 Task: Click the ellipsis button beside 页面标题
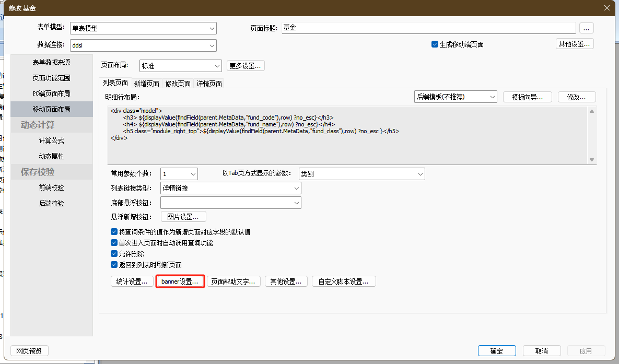point(587,28)
